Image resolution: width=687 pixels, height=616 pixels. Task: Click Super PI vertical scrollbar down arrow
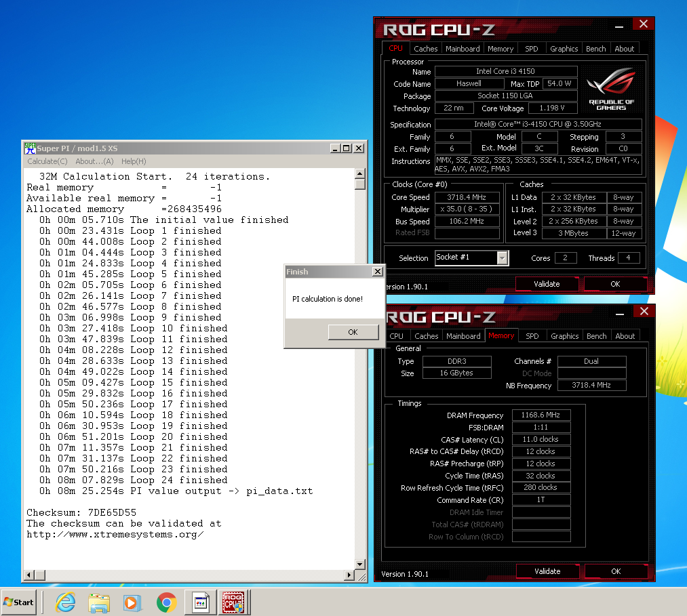tap(359, 564)
